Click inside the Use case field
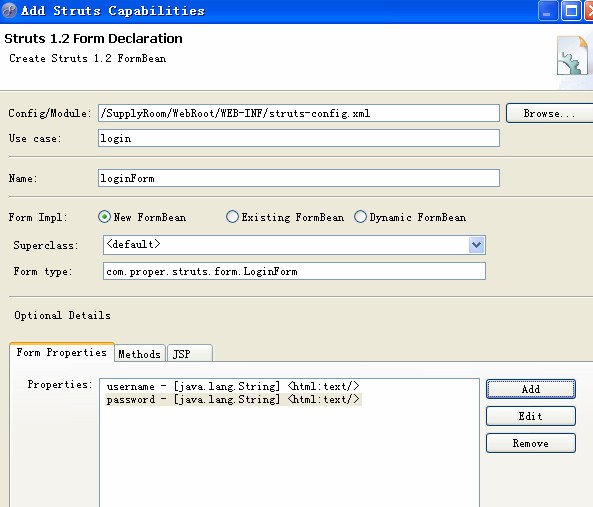The image size is (593, 507). tap(299, 138)
